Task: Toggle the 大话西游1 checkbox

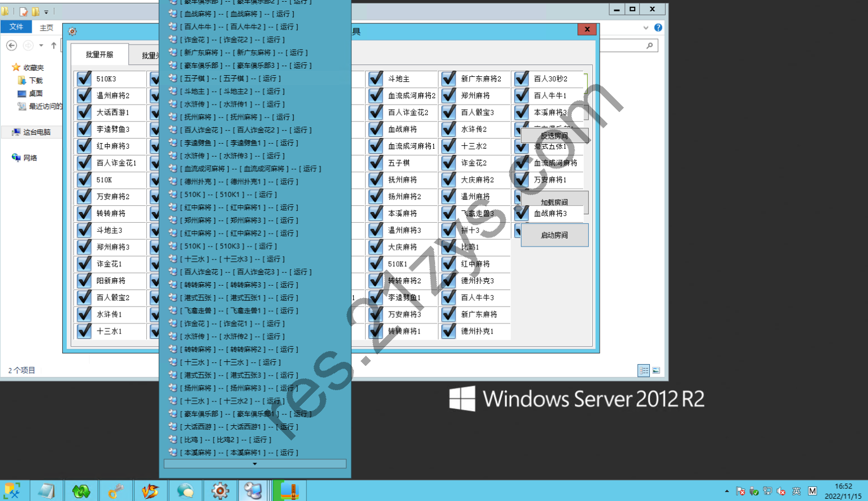Action: 84,113
